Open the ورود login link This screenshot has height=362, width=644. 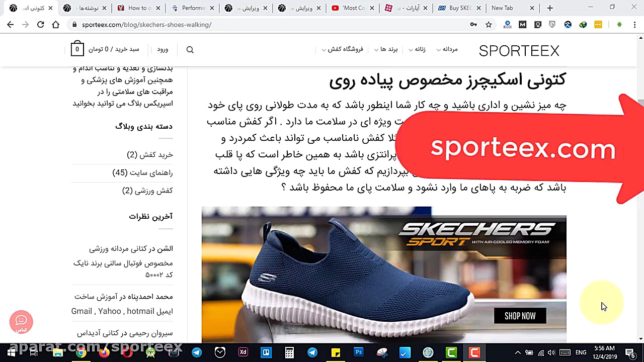pyautogui.click(x=162, y=49)
